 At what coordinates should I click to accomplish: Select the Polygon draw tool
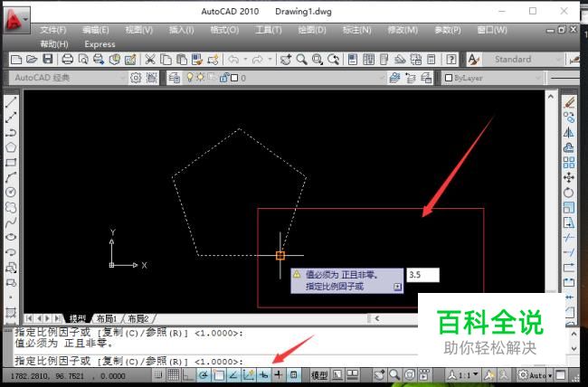[x=11, y=147]
